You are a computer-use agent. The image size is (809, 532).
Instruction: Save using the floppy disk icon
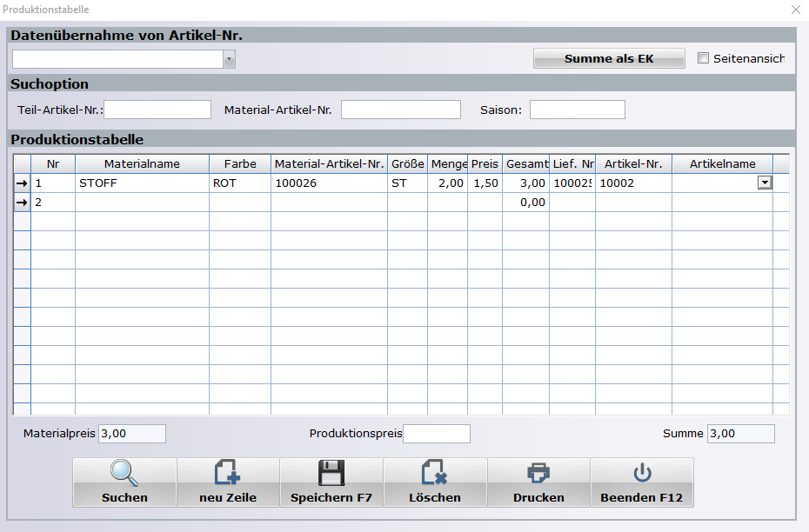331,474
